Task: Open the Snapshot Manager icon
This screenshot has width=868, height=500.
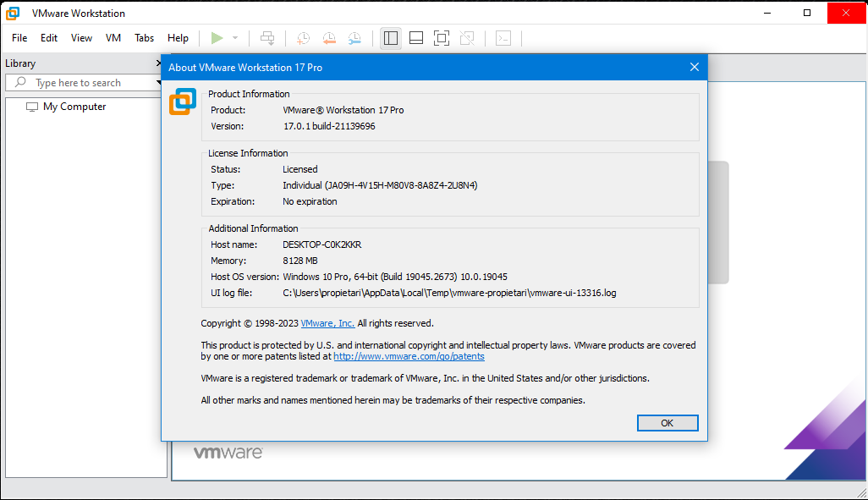Action: tap(354, 38)
